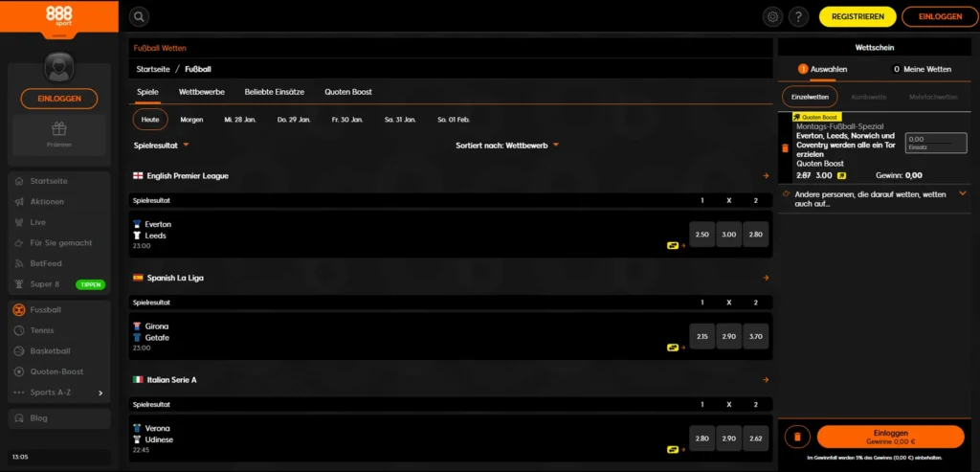This screenshot has height=472, width=980.
Task: Select the Spiele tab
Action: [147, 92]
